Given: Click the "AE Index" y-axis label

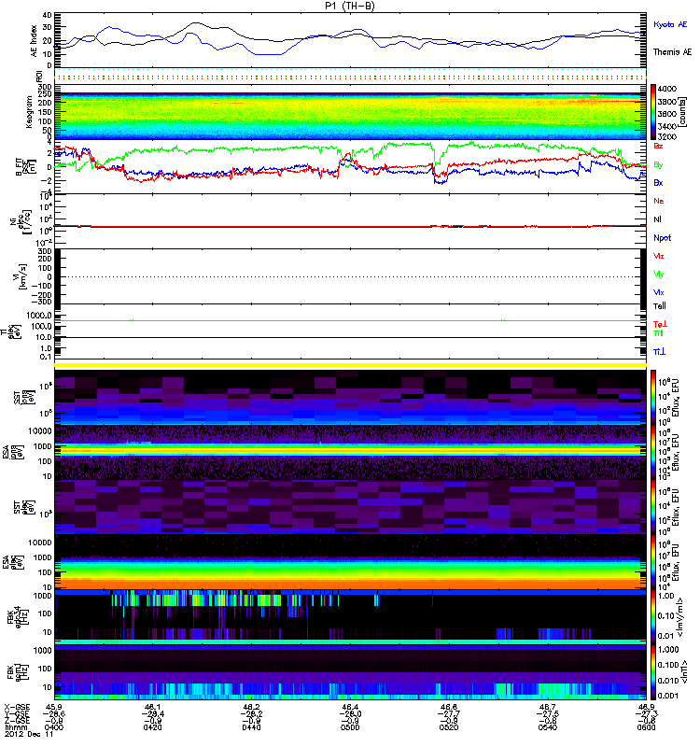Looking at the screenshot, I should (34, 40).
